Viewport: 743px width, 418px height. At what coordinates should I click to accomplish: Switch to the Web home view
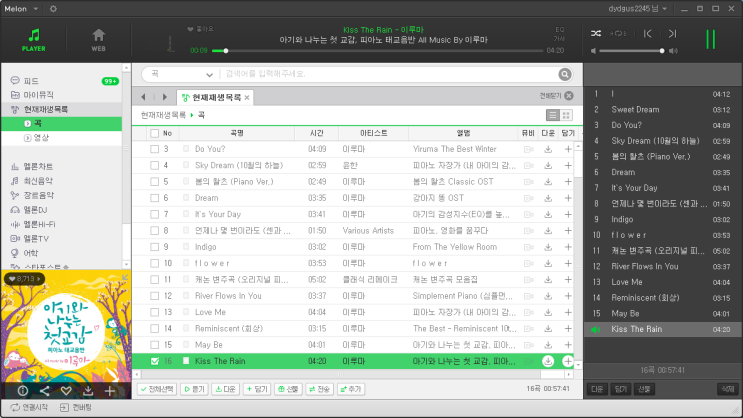tap(99, 40)
